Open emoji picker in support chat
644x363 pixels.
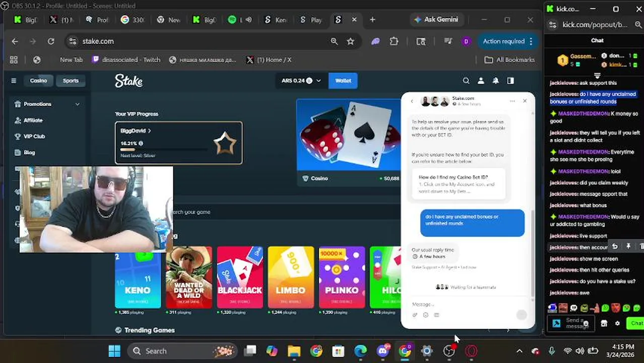[x=426, y=315]
